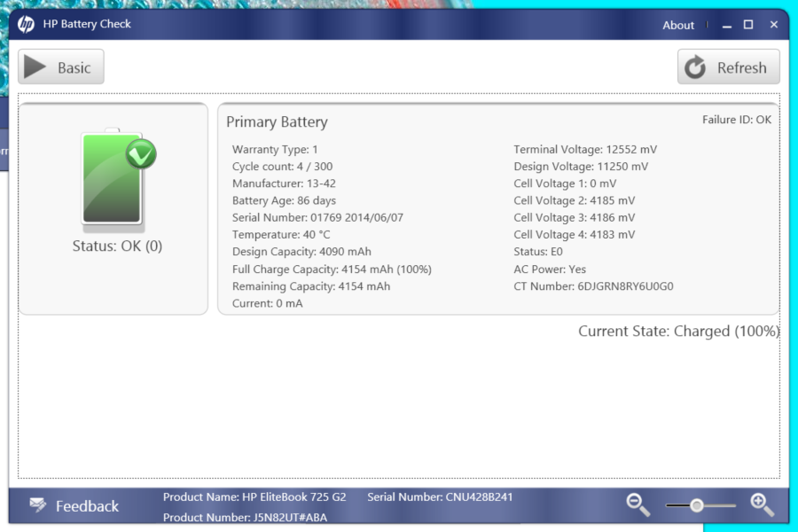Click 'Serial Number: CNU428B241' in footer
This screenshot has width=798, height=532.
click(x=440, y=497)
